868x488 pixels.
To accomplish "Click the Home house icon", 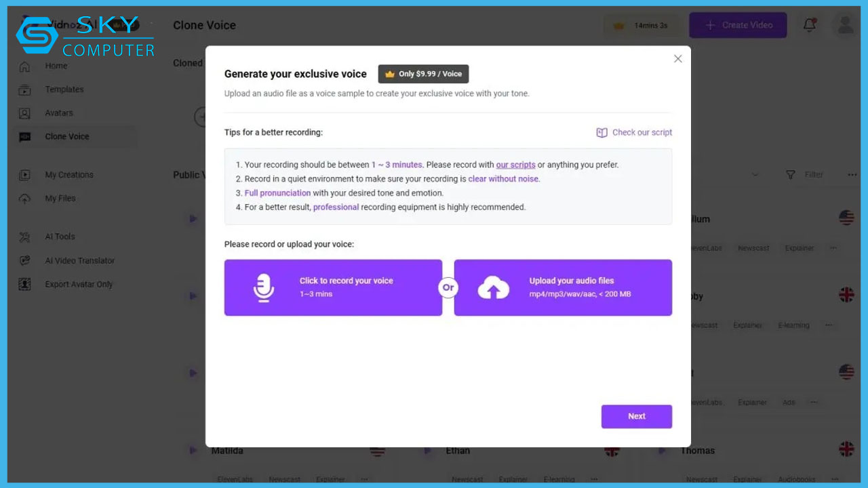I will pyautogui.click(x=25, y=66).
